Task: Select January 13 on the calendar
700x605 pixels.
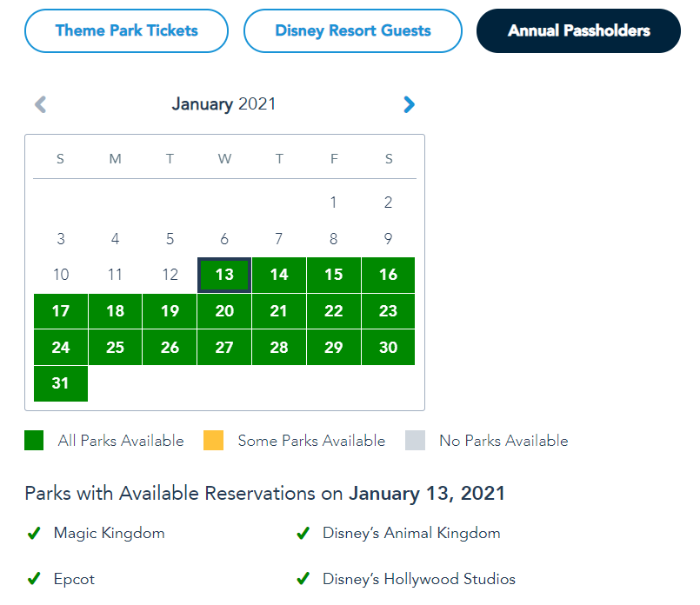Action: pyautogui.click(x=224, y=275)
